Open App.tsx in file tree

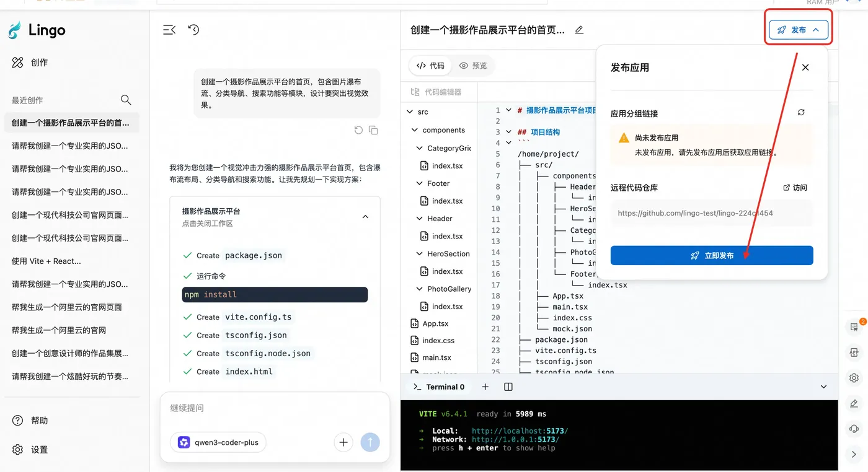(x=430, y=324)
